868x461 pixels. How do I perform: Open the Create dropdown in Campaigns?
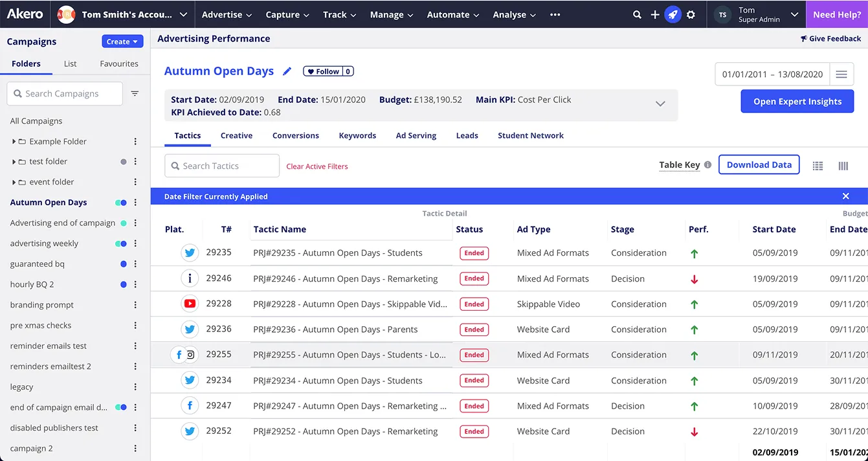tap(122, 41)
